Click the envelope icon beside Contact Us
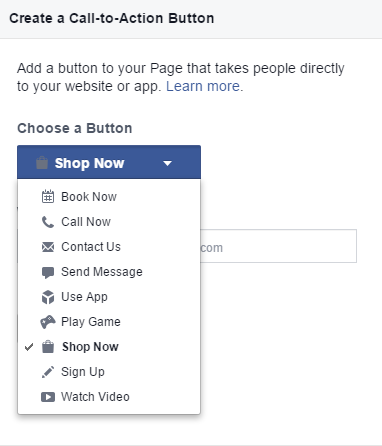The image size is (382, 446). [48, 247]
